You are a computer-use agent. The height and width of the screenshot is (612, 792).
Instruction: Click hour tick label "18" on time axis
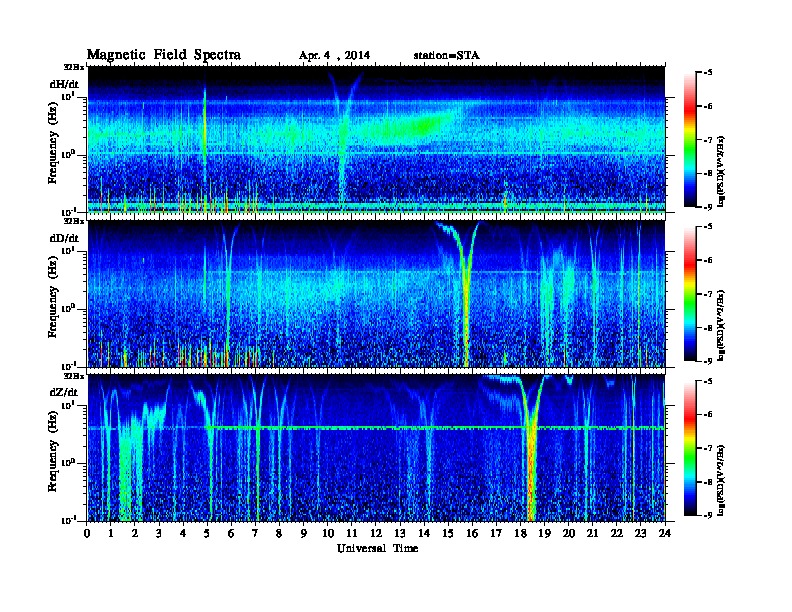[x=520, y=533]
